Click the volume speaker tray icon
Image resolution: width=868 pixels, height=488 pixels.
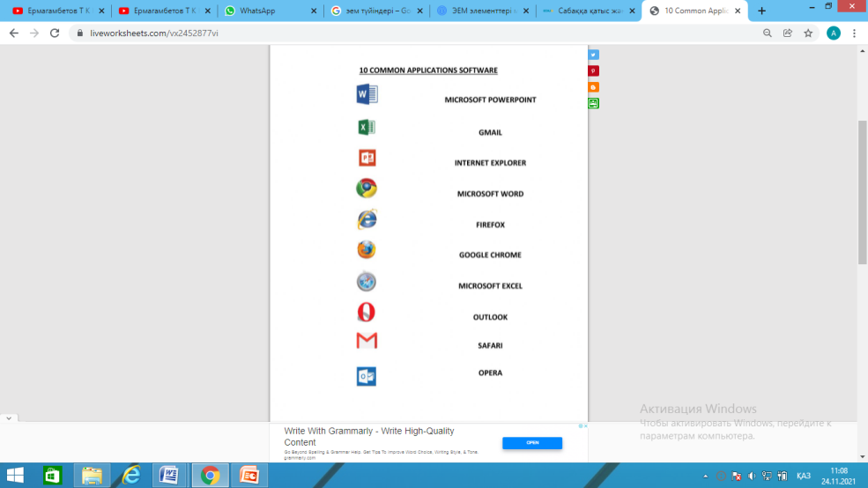pos(751,476)
